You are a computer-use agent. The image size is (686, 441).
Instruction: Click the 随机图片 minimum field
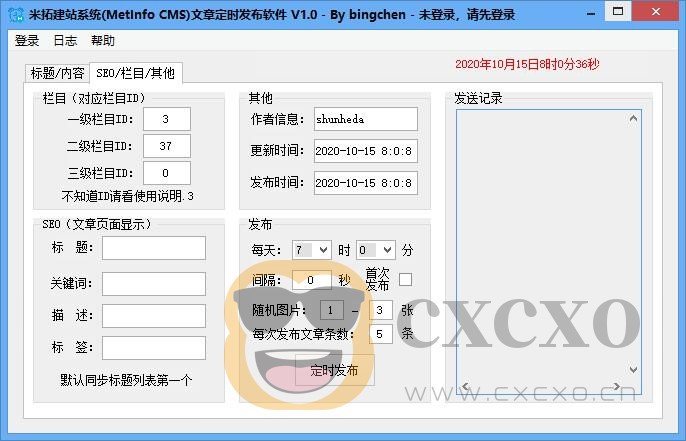point(332,310)
